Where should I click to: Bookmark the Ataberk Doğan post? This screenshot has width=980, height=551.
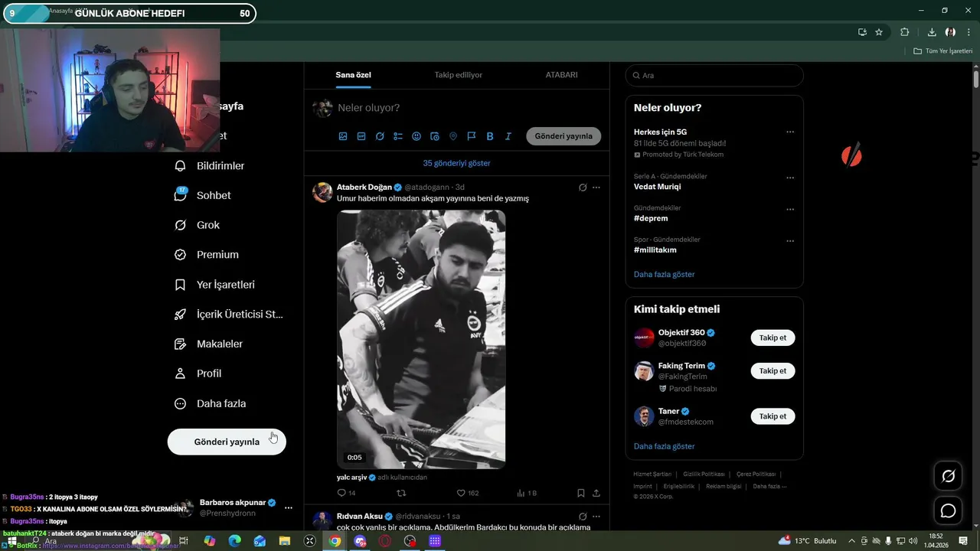[581, 494]
